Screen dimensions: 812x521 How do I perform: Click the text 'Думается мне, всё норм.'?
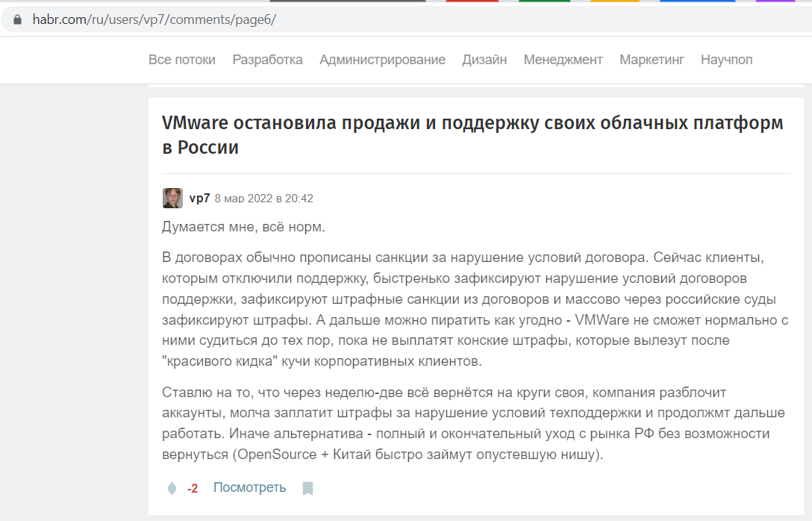click(243, 227)
